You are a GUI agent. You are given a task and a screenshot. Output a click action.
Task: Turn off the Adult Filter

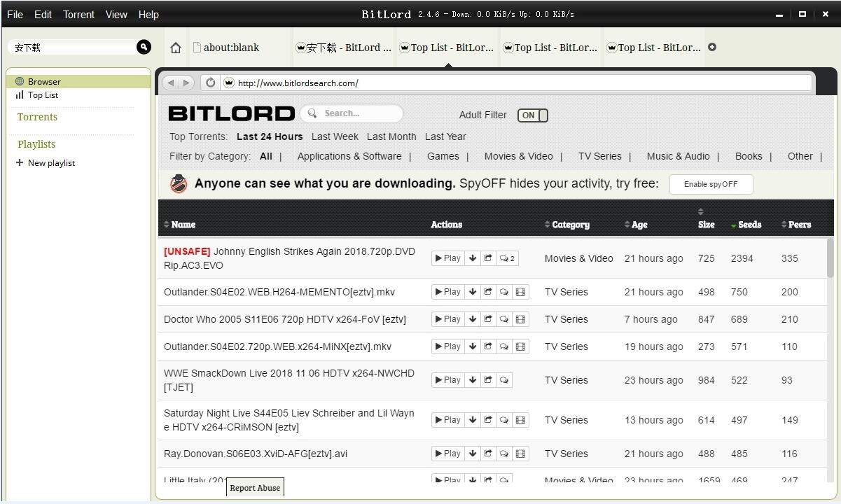[x=532, y=115]
